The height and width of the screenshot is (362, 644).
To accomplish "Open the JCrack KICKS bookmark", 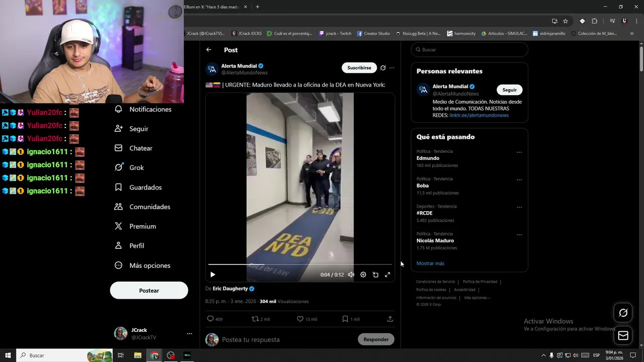I will click(x=247, y=34).
